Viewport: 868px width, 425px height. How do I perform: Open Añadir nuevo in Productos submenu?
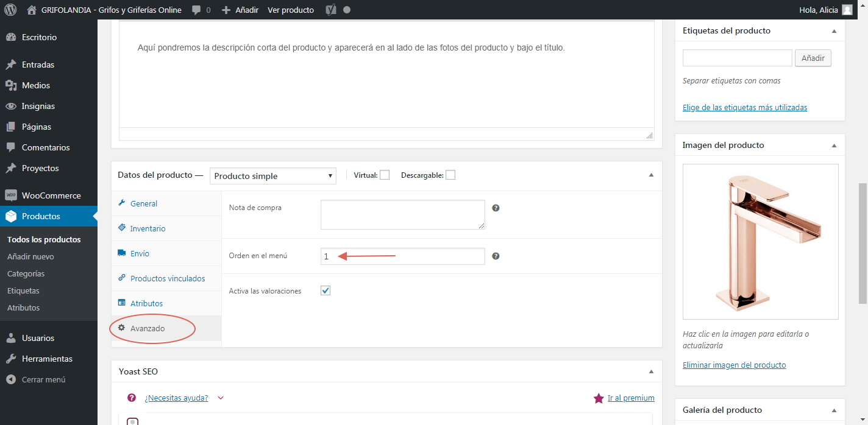click(30, 256)
